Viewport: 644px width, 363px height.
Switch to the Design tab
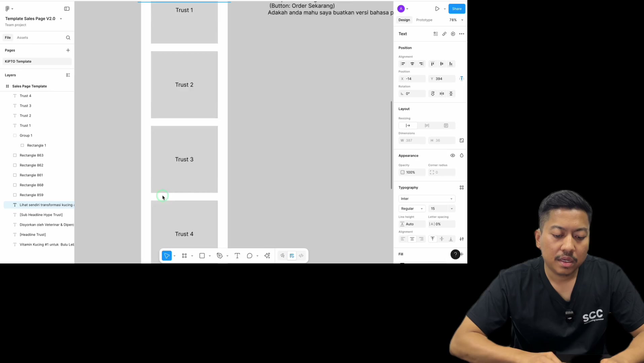point(404,20)
